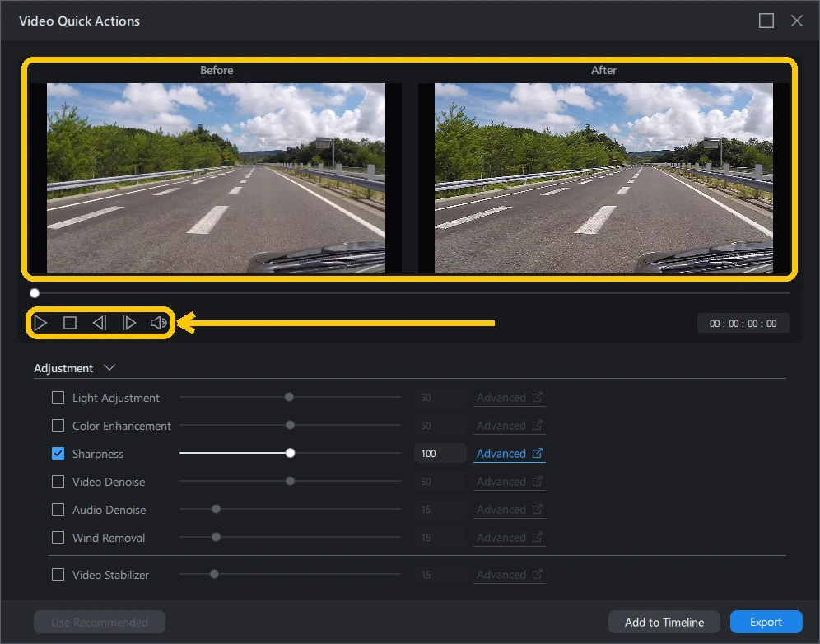820x644 pixels.
Task: Open Advanced settings for Video Denoise
Action: click(510, 481)
